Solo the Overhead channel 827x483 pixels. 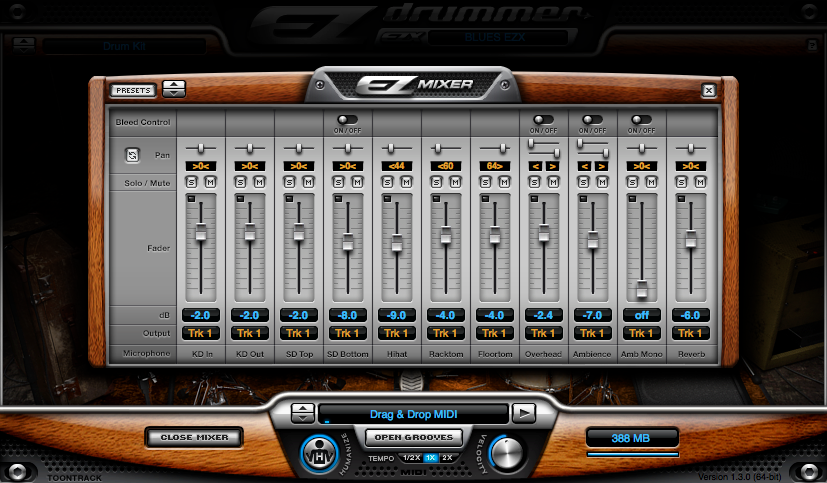[x=536, y=181]
